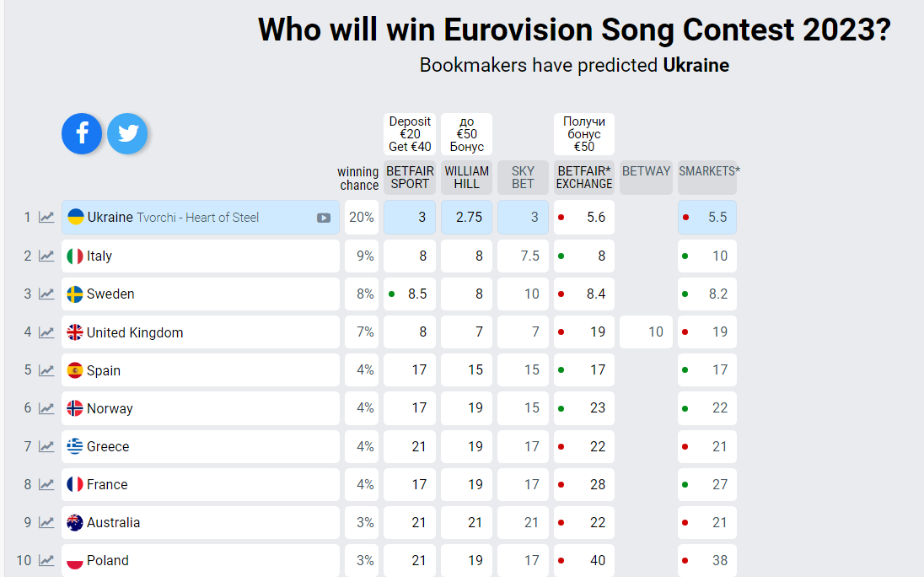Open United Kingdom trend chart icon
Viewport: 924px width, 577px height.
[x=46, y=332]
